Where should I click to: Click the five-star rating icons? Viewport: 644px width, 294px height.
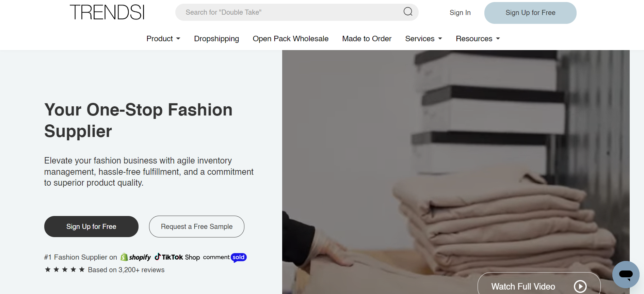(65, 269)
